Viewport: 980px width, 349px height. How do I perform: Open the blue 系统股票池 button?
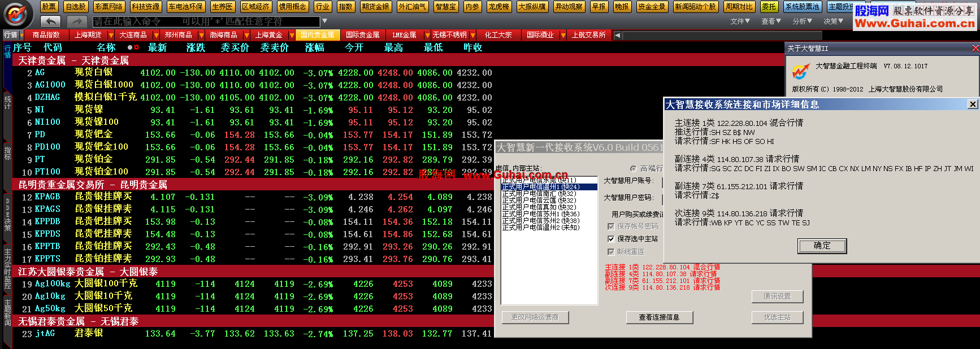click(x=802, y=7)
